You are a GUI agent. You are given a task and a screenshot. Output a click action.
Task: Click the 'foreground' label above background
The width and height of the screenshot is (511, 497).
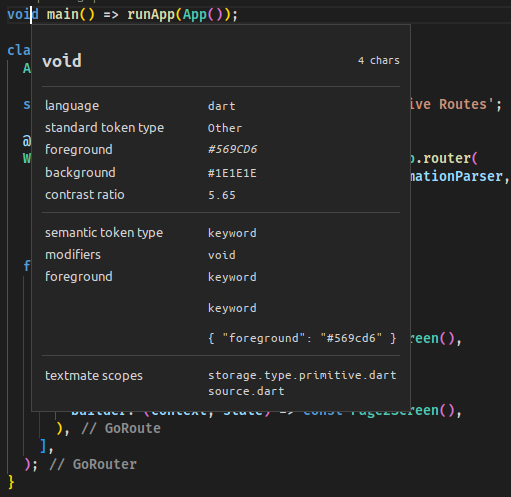point(79,150)
